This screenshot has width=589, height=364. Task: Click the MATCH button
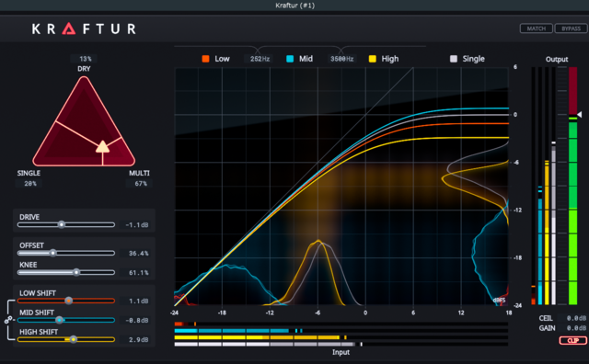tap(536, 28)
